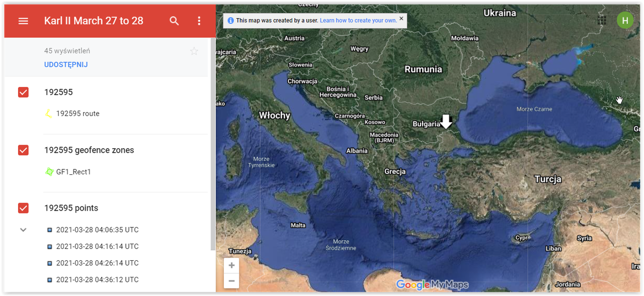Click the sidebar vertical scrollbar
The height and width of the screenshot is (296, 644).
(213, 143)
